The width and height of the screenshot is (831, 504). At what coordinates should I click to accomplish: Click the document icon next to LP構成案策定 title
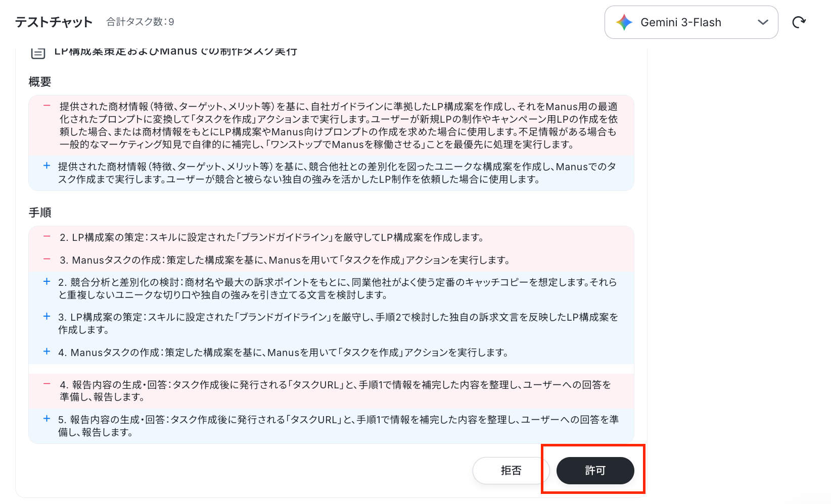(x=38, y=52)
